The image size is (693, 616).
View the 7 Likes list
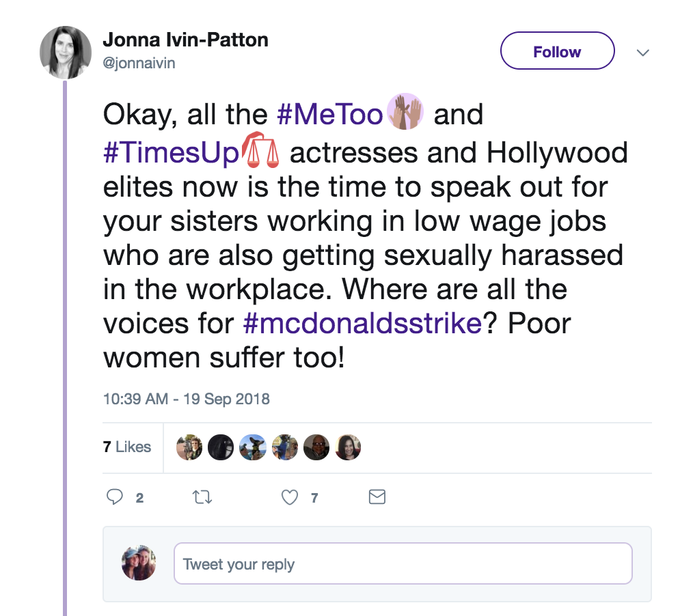[127, 447]
